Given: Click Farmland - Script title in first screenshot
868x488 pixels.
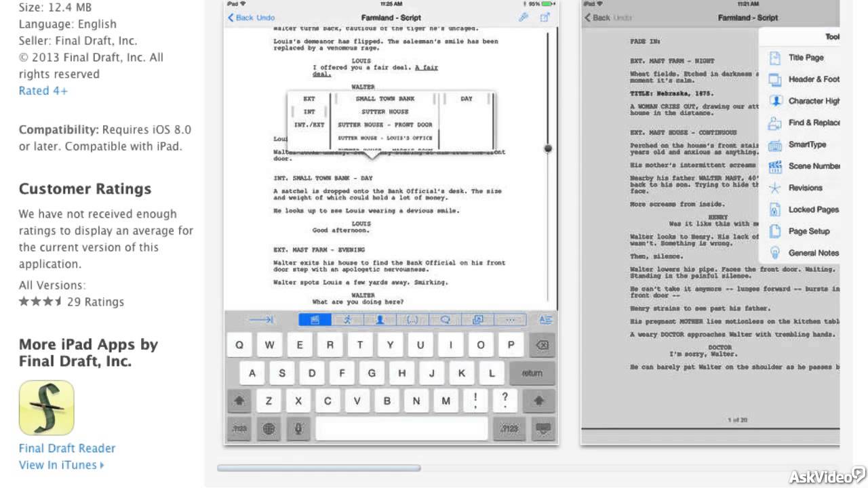Looking at the screenshot, I should coord(391,18).
